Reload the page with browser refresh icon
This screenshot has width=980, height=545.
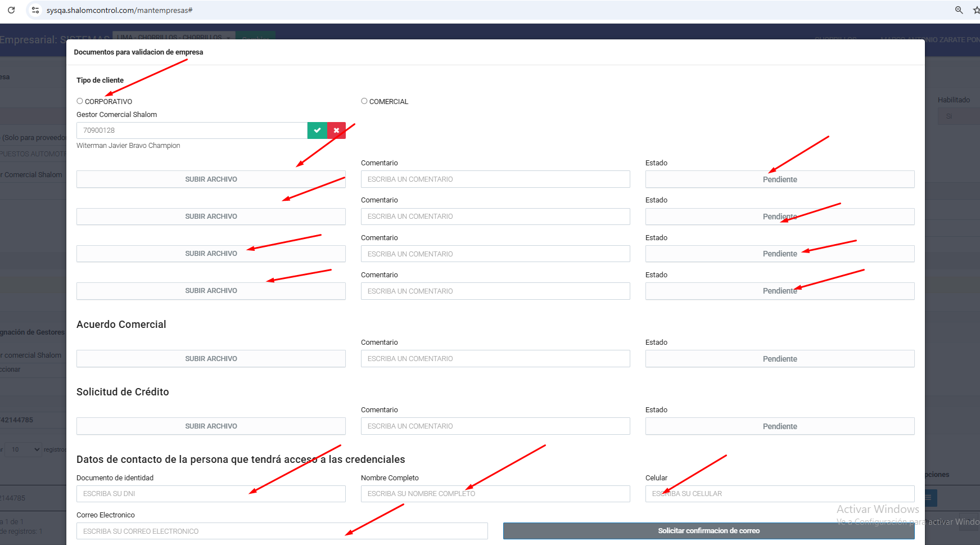click(x=11, y=10)
